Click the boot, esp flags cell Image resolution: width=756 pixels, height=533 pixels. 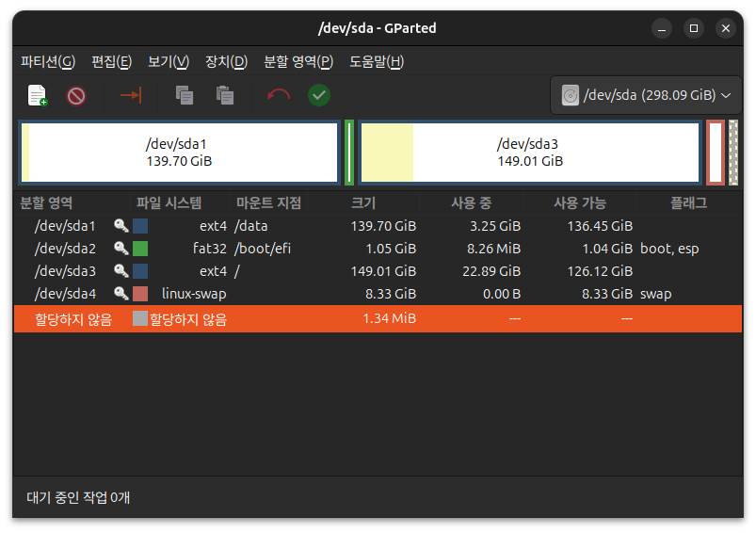(x=669, y=249)
